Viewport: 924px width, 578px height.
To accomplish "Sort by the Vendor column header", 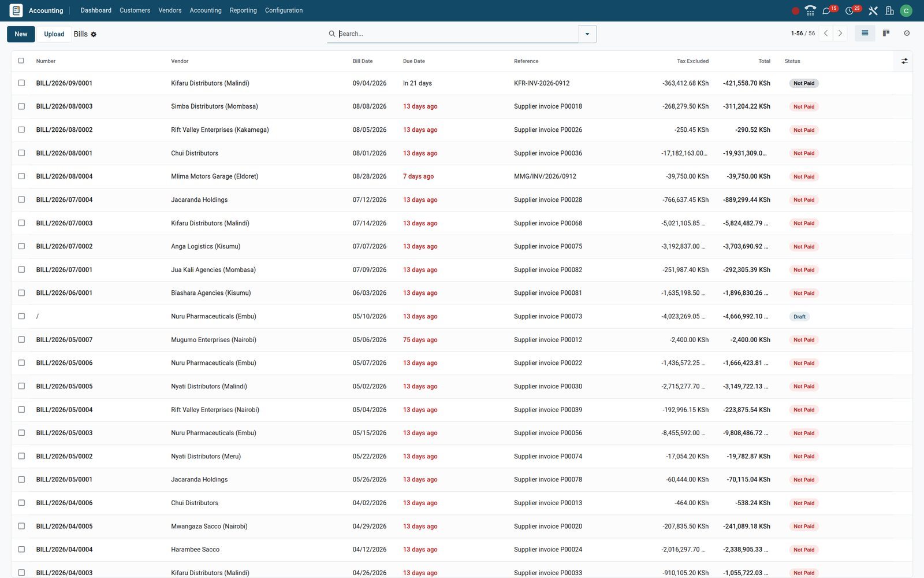I will pos(180,61).
